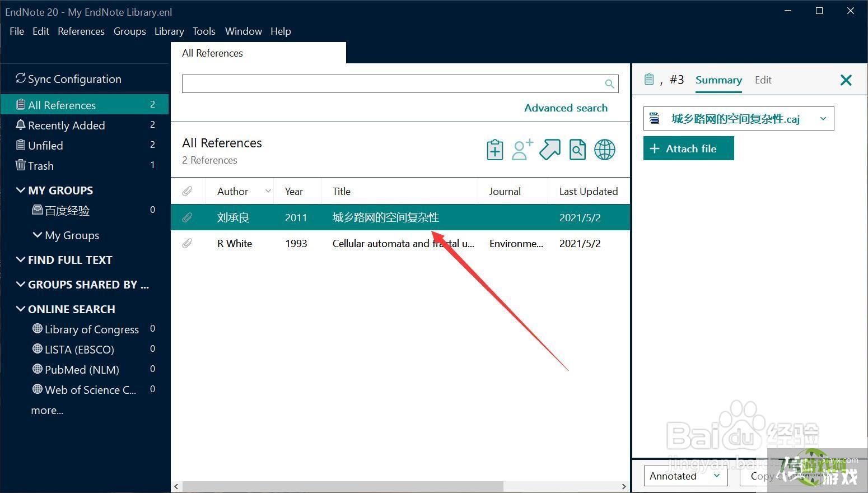Click the Attach file button
This screenshot has height=493, width=868.
(x=688, y=148)
